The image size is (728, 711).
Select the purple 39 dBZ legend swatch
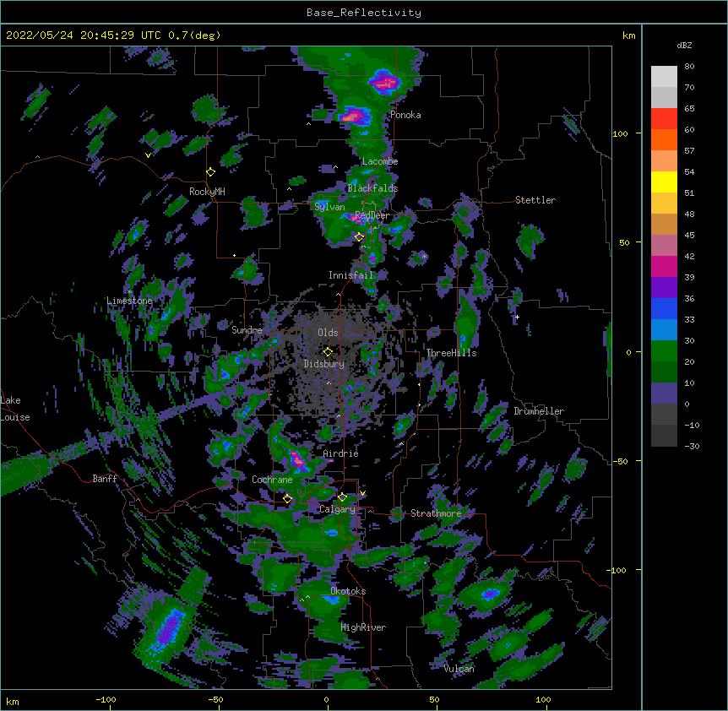pyautogui.click(x=664, y=288)
